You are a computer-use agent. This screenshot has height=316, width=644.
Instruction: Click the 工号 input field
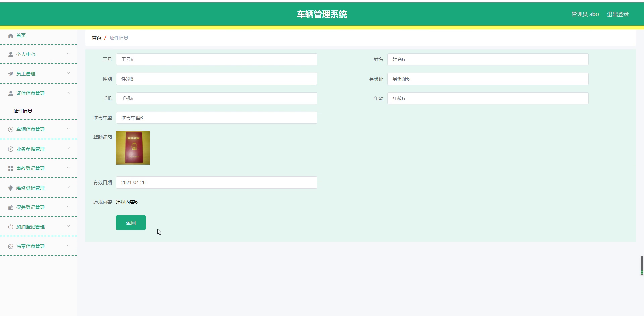tap(217, 59)
